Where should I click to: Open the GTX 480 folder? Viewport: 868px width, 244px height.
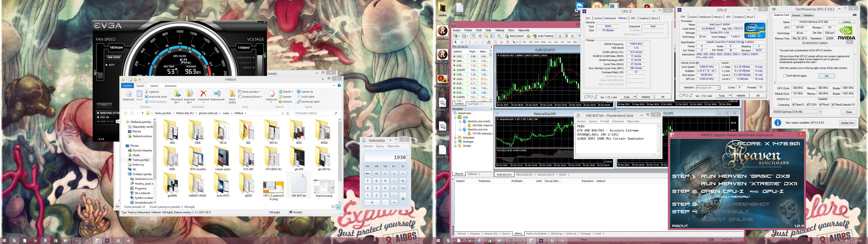(248, 158)
